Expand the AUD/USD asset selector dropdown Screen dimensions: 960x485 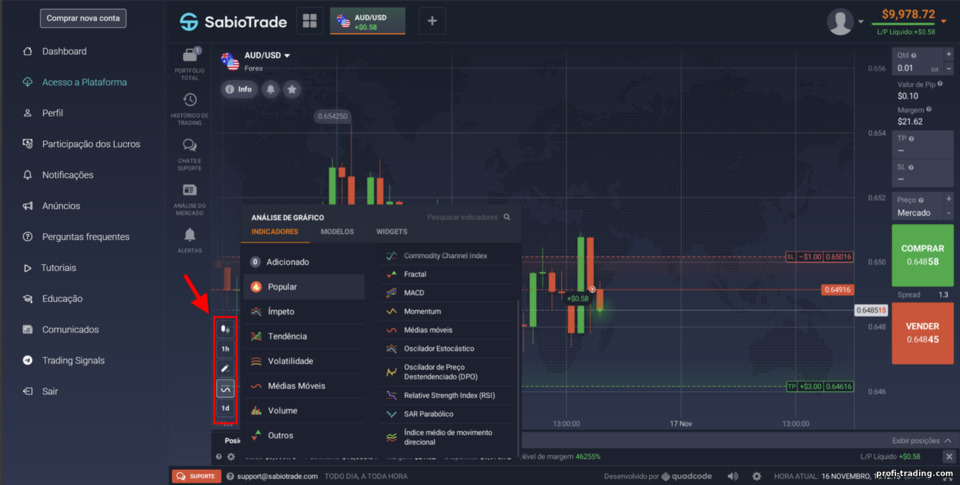pos(287,56)
